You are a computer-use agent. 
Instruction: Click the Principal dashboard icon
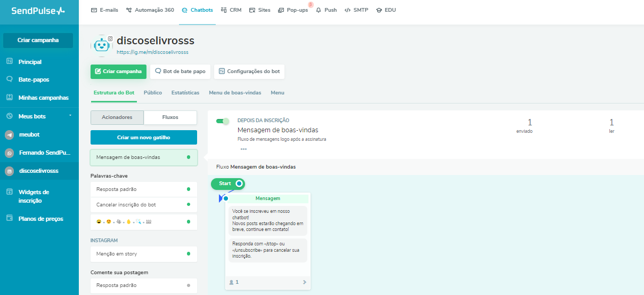(9, 62)
